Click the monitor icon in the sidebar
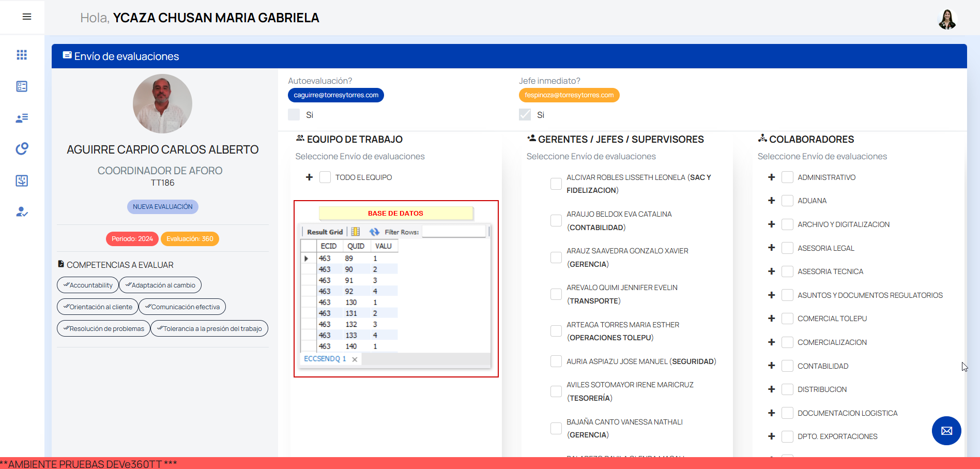The image size is (980, 469). coord(22,180)
